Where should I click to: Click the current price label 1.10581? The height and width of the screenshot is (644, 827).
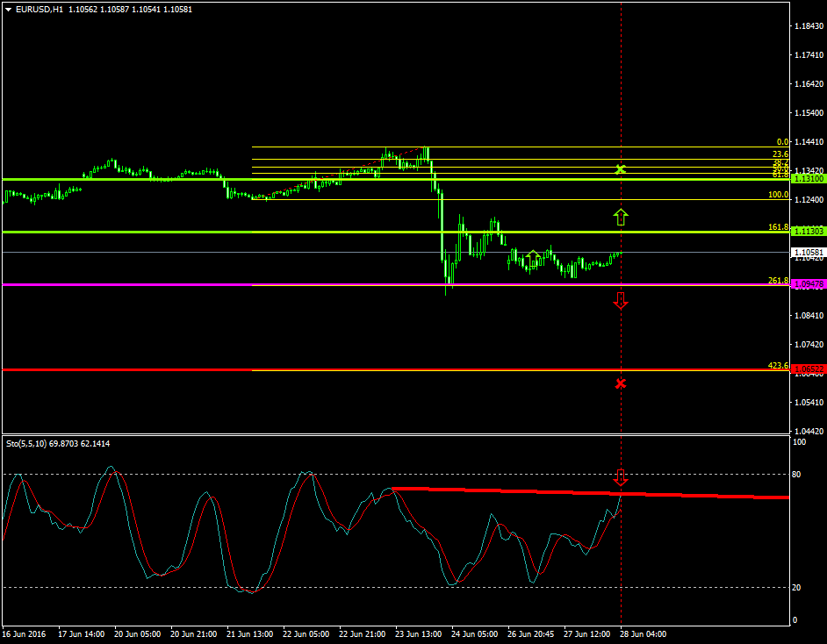[x=808, y=252]
